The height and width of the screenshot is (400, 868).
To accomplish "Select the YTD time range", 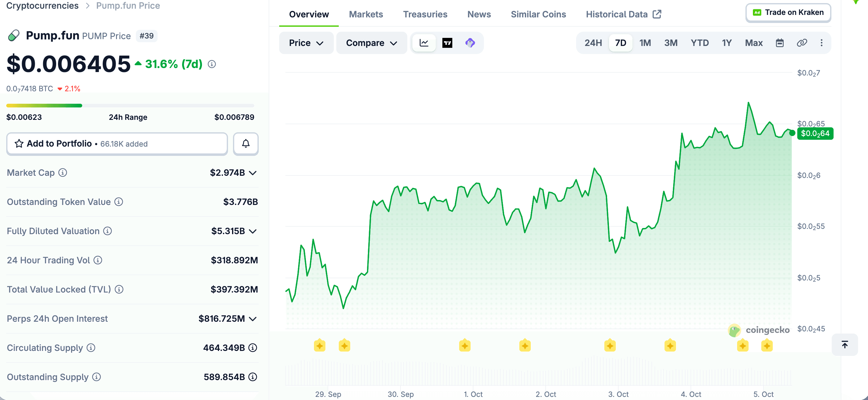I will click(700, 43).
